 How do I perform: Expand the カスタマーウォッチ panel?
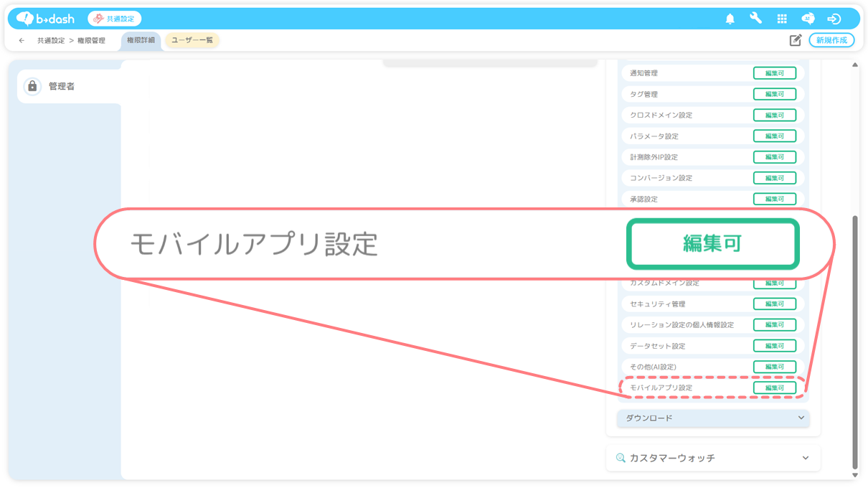[x=712, y=458]
